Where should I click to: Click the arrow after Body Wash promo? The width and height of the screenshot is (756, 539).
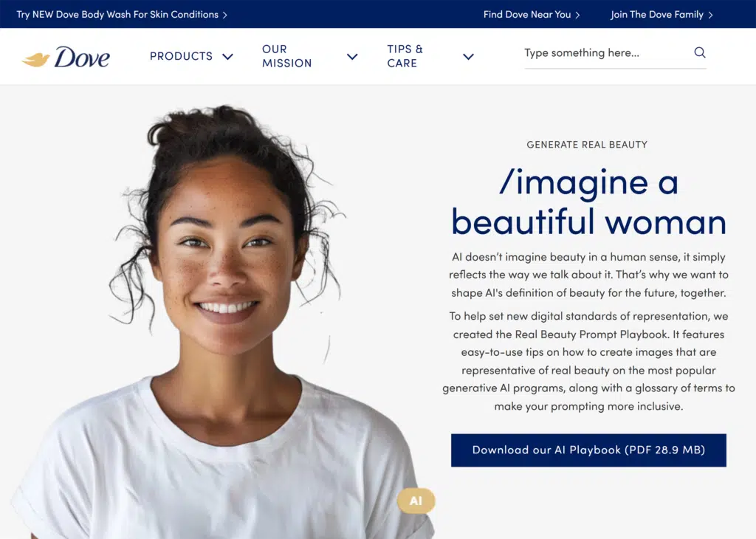tap(224, 15)
